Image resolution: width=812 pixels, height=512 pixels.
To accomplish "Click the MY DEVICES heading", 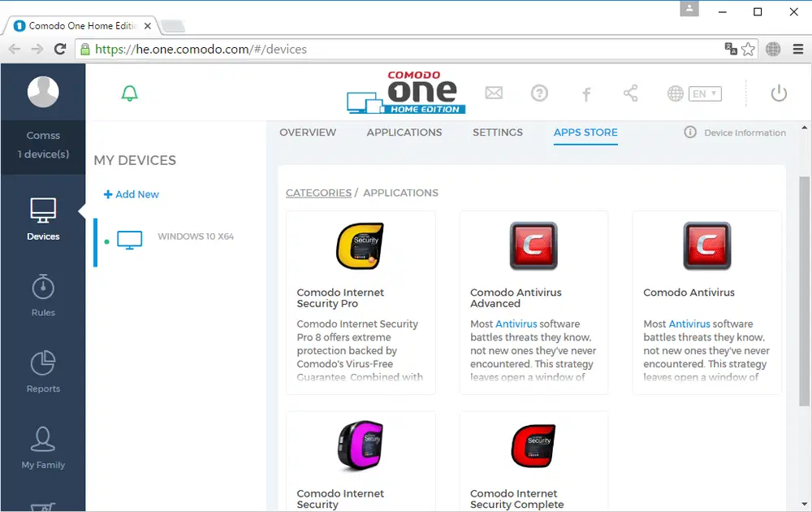I will [x=135, y=161].
